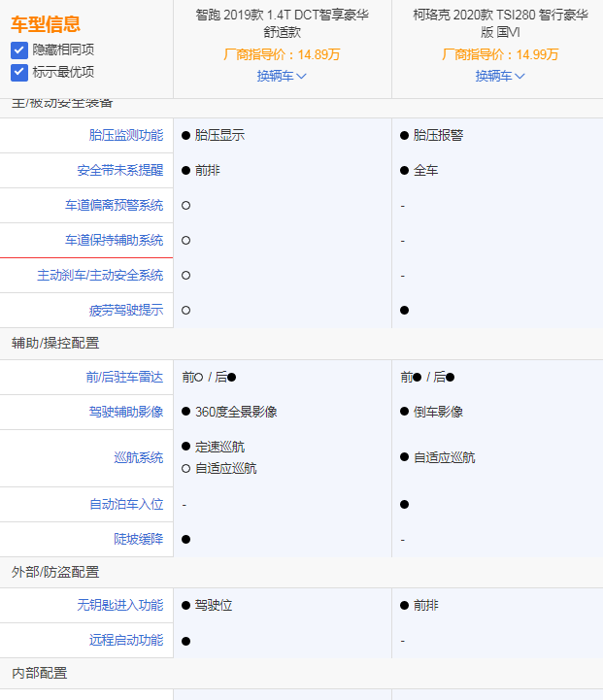Click the 辅助/操控配置 section header
This screenshot has height=700, width=603.
click(55, 343)
